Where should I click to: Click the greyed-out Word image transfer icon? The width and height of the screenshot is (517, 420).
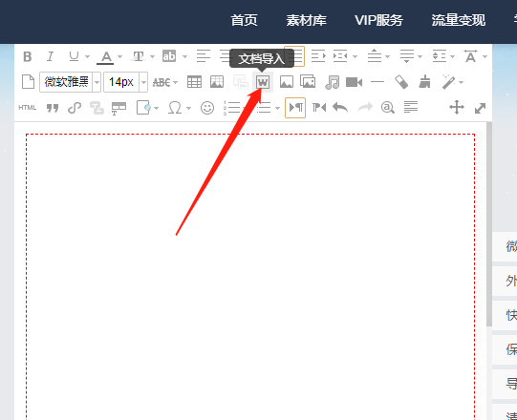pos(241,82)
